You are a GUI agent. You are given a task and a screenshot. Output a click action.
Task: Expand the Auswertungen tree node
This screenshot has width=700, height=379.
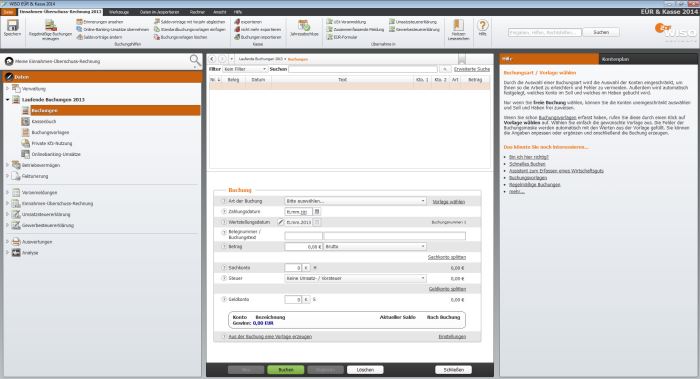[7, 242]
